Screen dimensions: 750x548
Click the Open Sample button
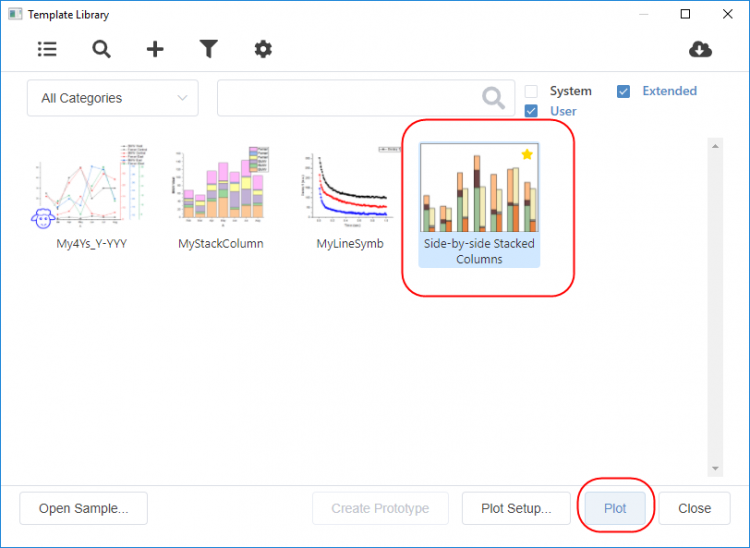83,508
